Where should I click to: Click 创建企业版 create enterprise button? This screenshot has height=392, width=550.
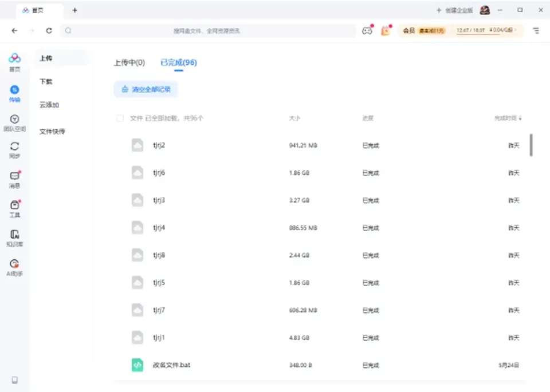(454, 10)
